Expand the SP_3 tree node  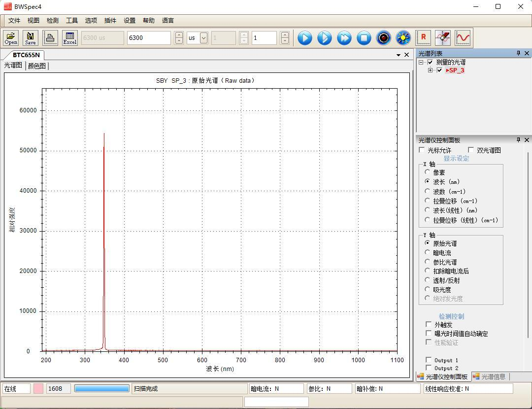click(431, 70)
